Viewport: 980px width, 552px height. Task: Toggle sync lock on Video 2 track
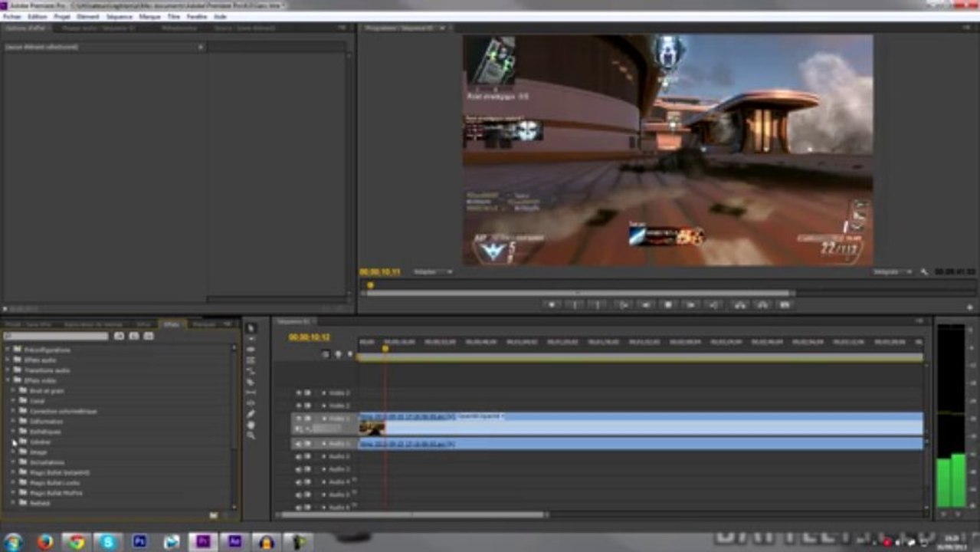(308, 406)
